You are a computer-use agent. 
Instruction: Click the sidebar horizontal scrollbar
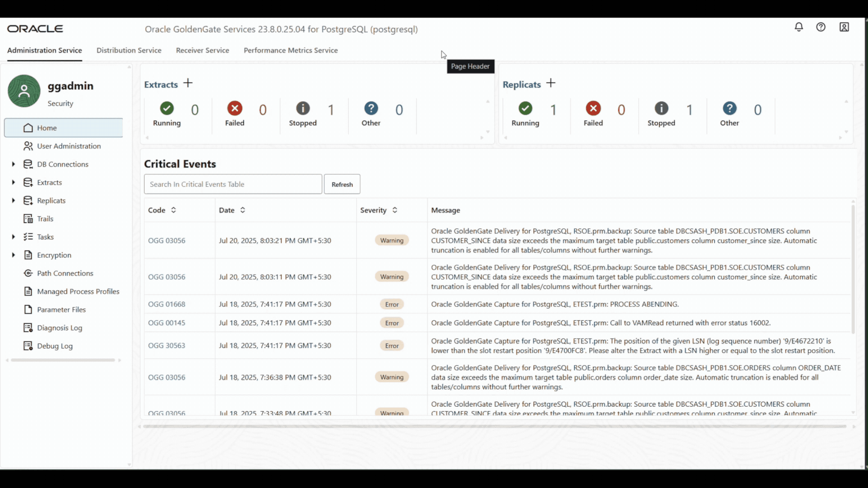click(x=63, y=360)
